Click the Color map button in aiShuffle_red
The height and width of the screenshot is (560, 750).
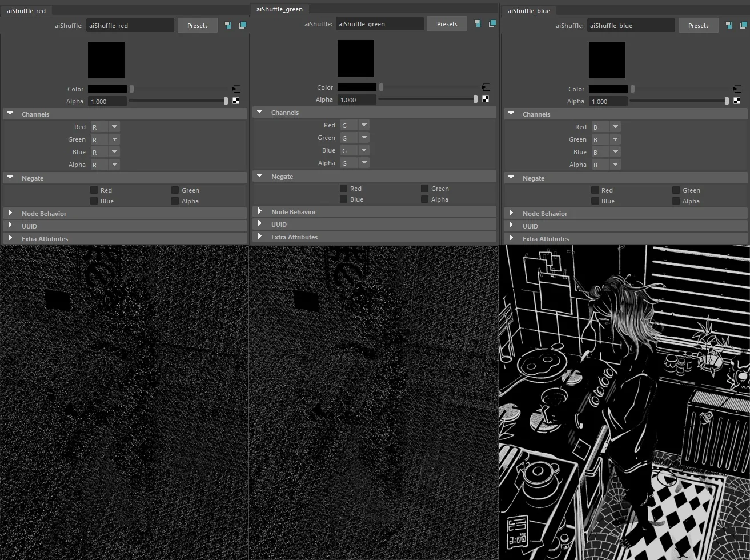tap(236, 89)
